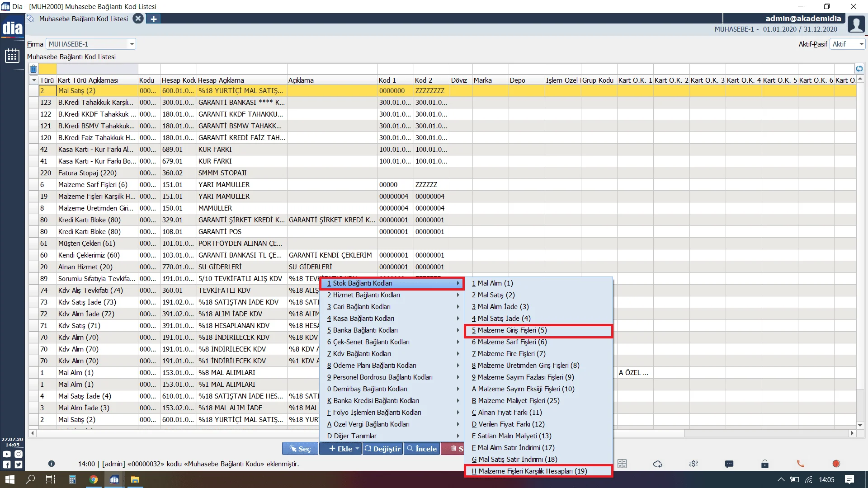Choose Malzeme Giriş Fişleri (5)

tap(538, 330)
